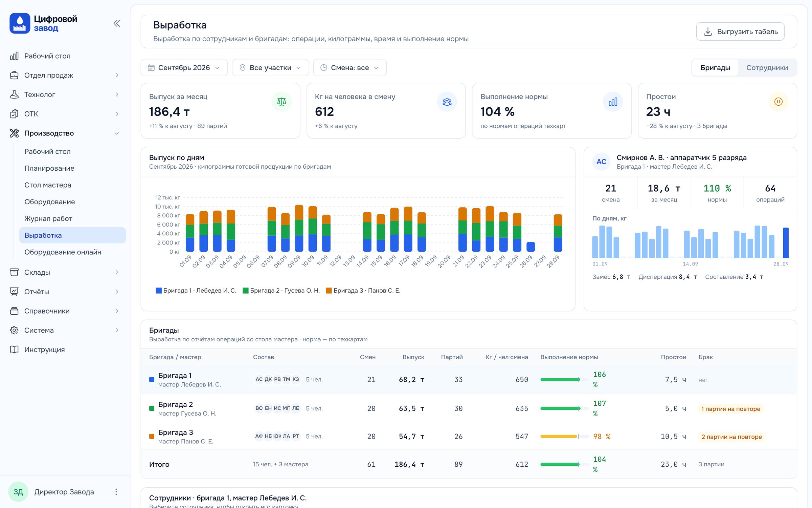812x508 pixels.
Task: Open Журнал работ submenu item
Action: (x=72, y=218)
